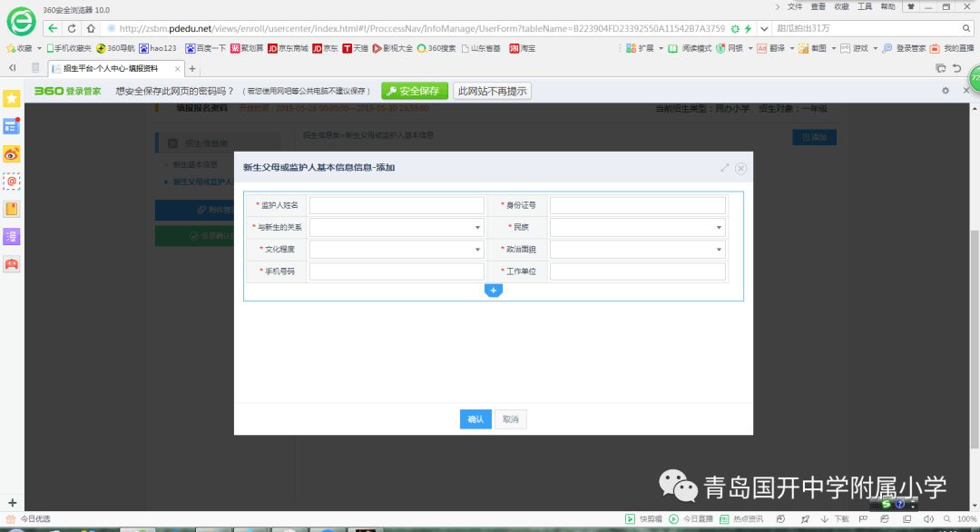
Task: Maximize the dialog using the expand arrows icon
Action: point(725,168)
